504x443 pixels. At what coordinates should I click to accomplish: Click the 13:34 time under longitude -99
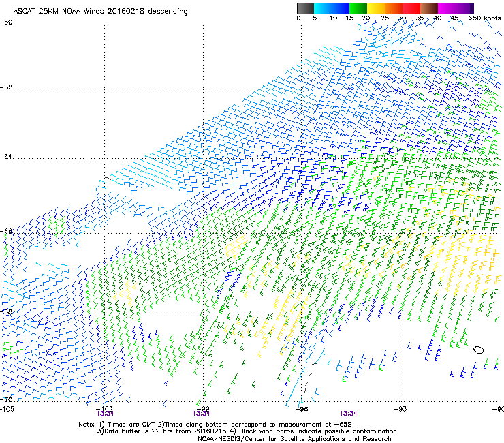pos(202,414)
